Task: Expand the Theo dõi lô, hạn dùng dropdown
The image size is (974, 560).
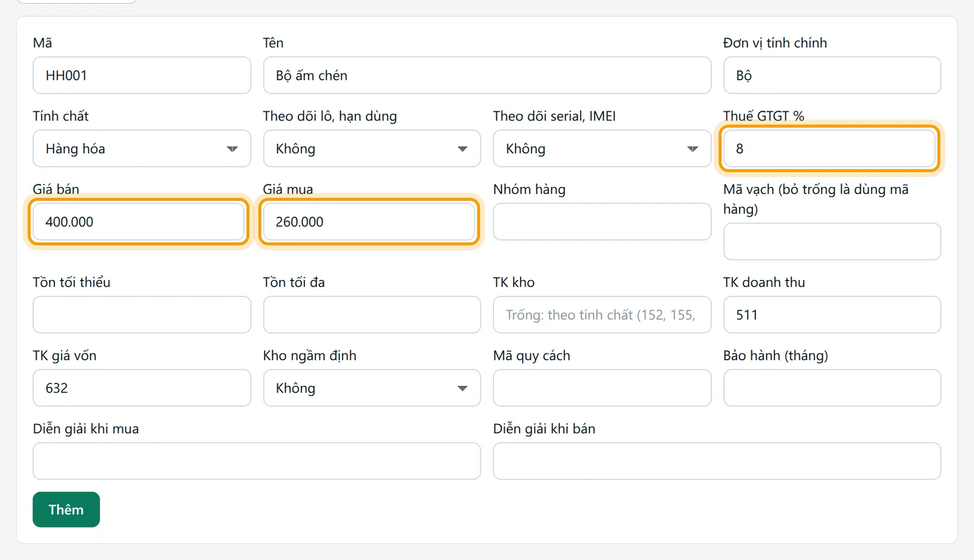Action: [x=372, y=149]
